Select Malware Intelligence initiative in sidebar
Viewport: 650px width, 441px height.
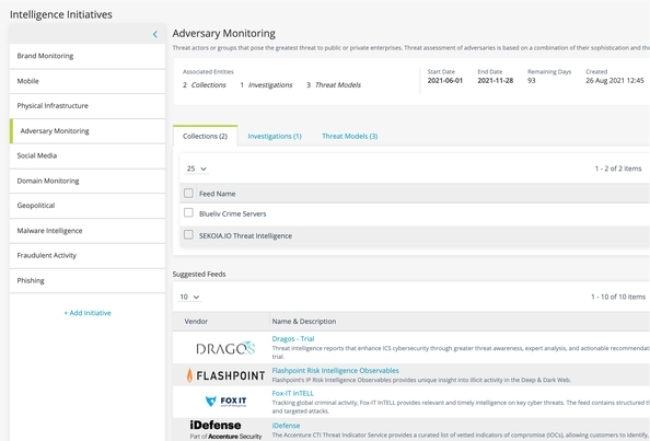coord(50,230)
